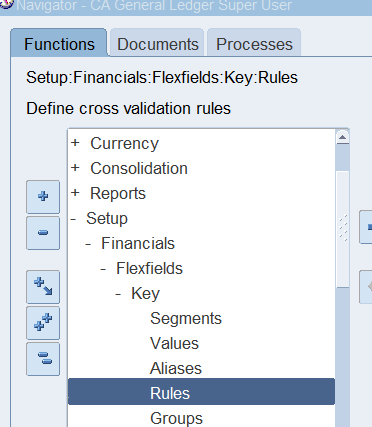Collapse the Financials node
Image resolution: width=372 pixels, height=427 pixels.
click(x=88, y=244)
